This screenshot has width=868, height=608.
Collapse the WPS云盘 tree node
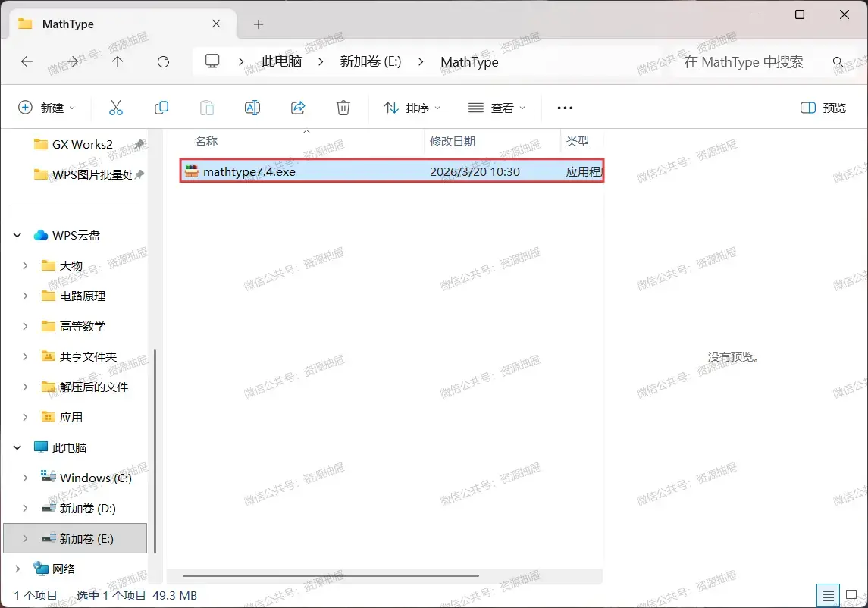(x=17, y=235)
